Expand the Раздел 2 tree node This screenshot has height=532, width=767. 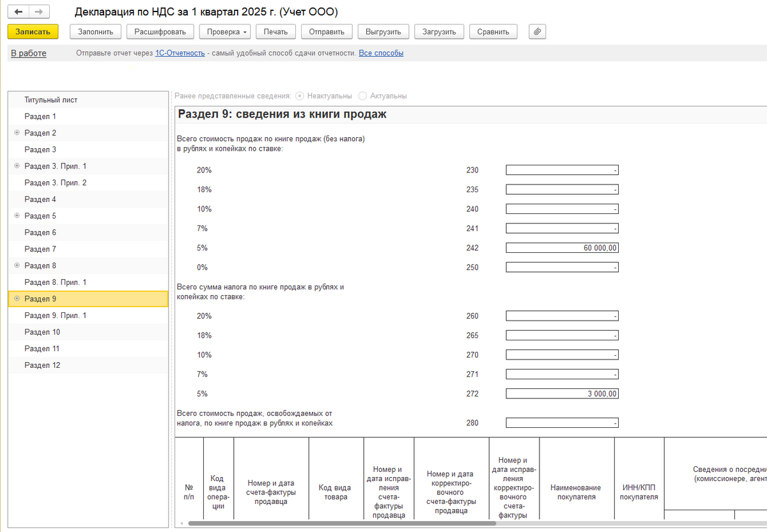tap(17, 133)
